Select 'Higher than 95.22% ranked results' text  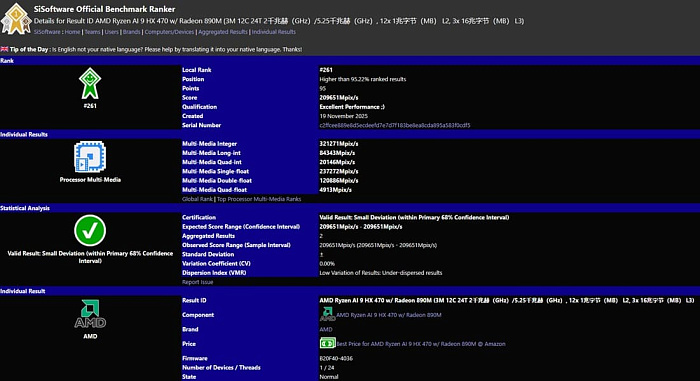pos(362,79)
